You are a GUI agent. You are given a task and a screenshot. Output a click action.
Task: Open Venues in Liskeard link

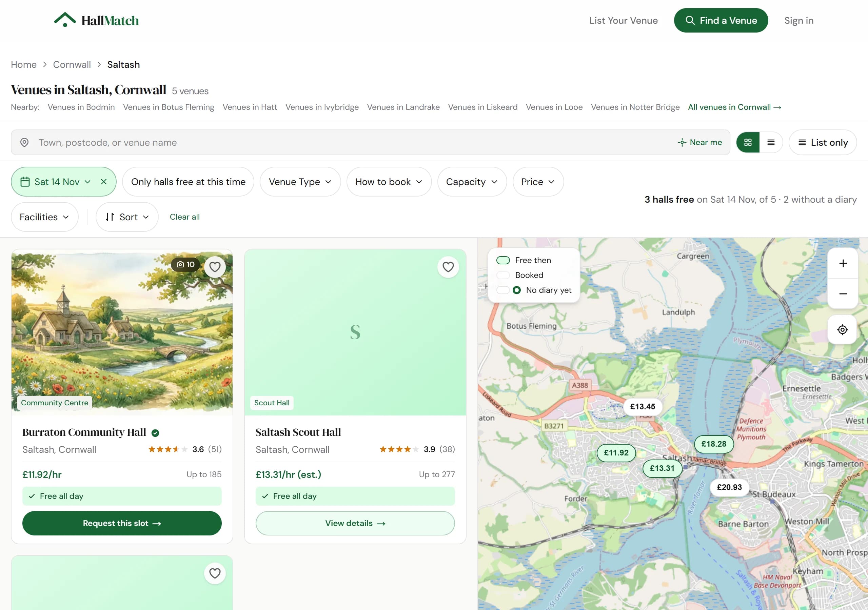[x=483, y=107]
